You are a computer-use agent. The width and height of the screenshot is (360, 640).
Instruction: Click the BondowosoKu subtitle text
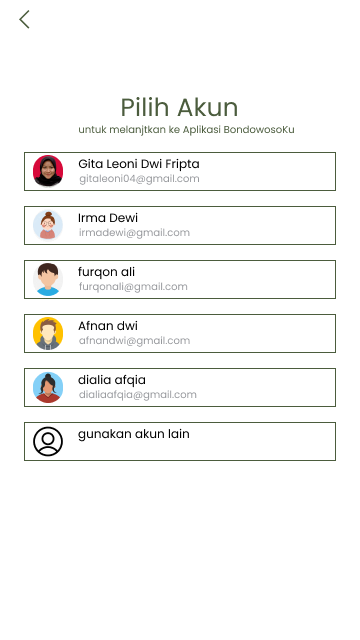[187, 129]
